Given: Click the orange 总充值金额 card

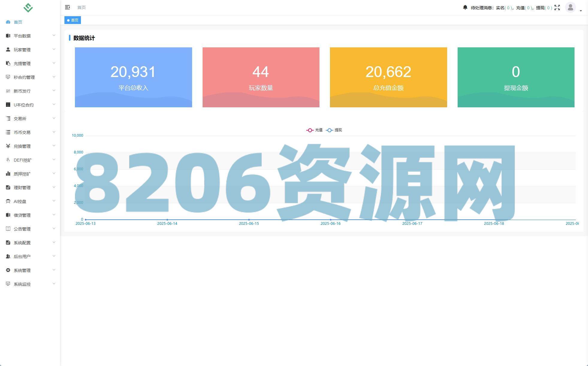Looking at the screenshot, I should 388,77.
